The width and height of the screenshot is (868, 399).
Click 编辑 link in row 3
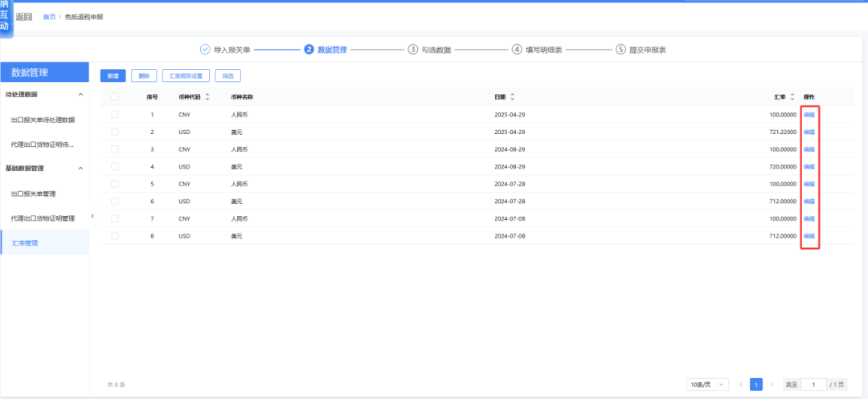point(809,149)
